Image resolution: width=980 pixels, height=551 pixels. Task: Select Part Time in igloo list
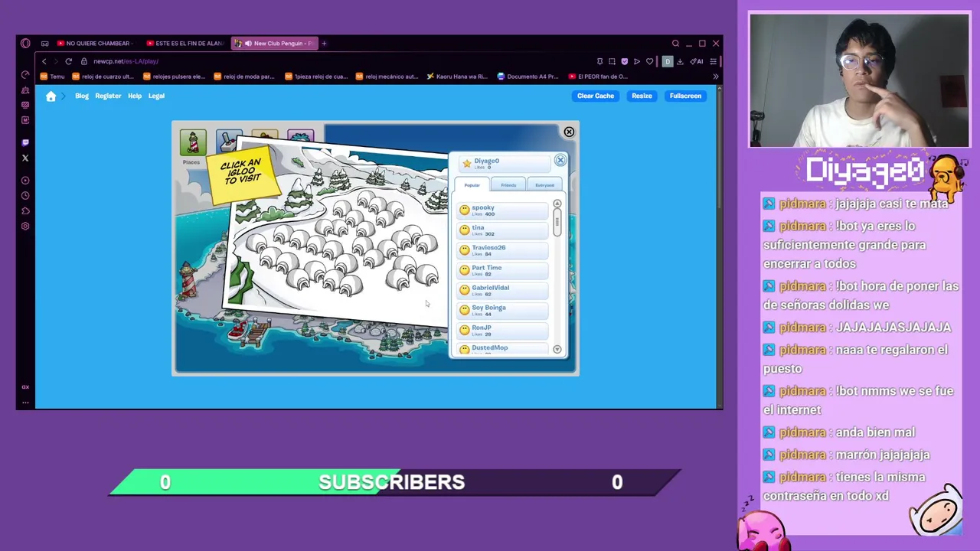[x=503, y=269]
